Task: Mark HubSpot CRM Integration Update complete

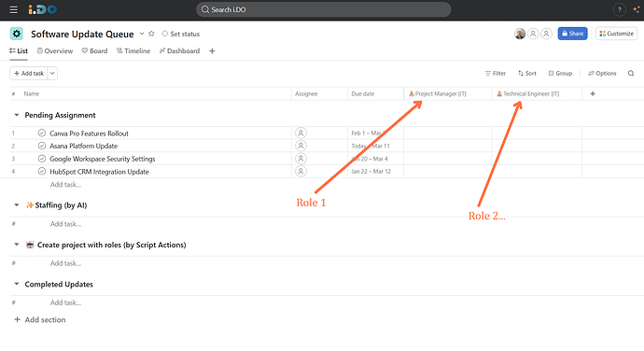Action: pyautogui.click(x=41, y=171)
